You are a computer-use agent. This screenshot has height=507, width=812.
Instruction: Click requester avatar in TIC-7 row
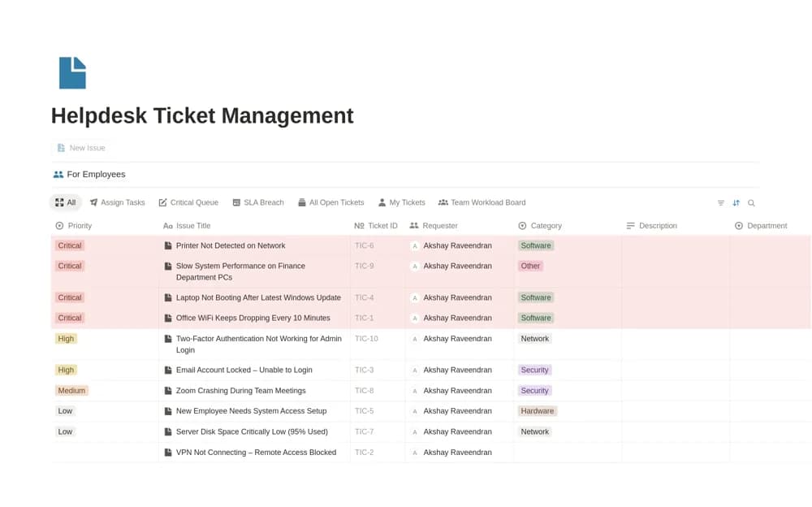(x=414, y=431)
